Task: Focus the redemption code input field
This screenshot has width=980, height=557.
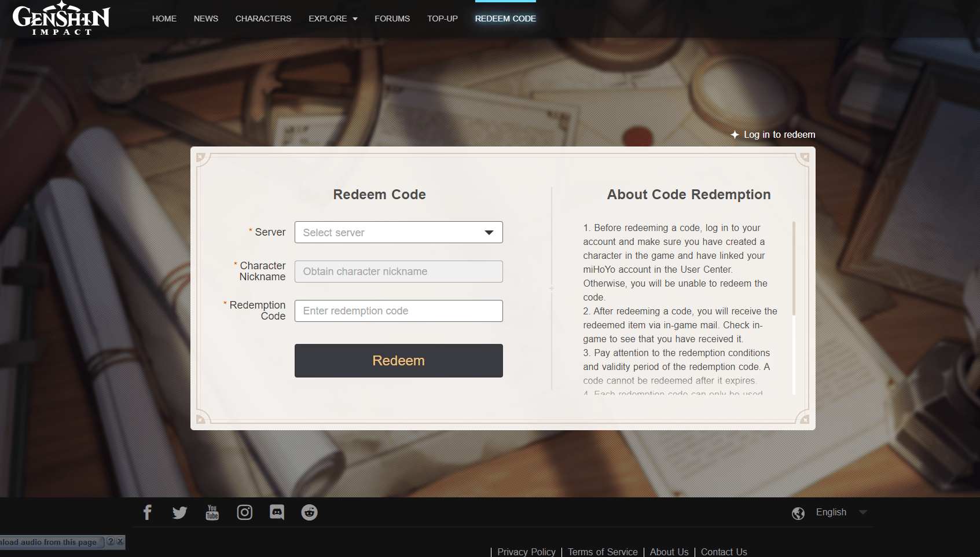Action: 399,311
